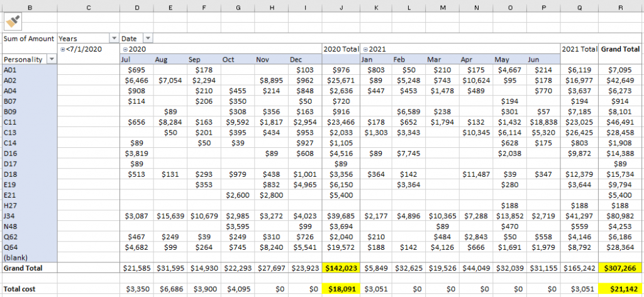Click the 2021 Total column header cell
Screen dimensions: 644x297
click(579, 49)
